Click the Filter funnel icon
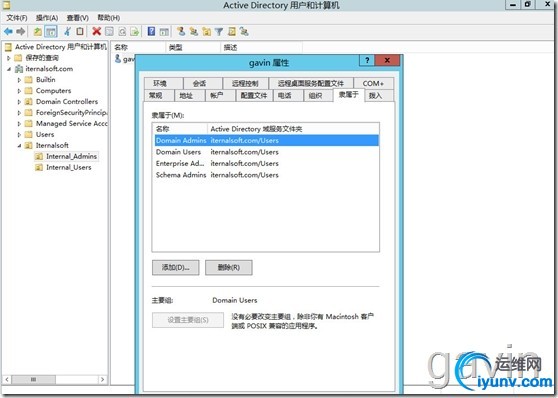 pos(219,32)
